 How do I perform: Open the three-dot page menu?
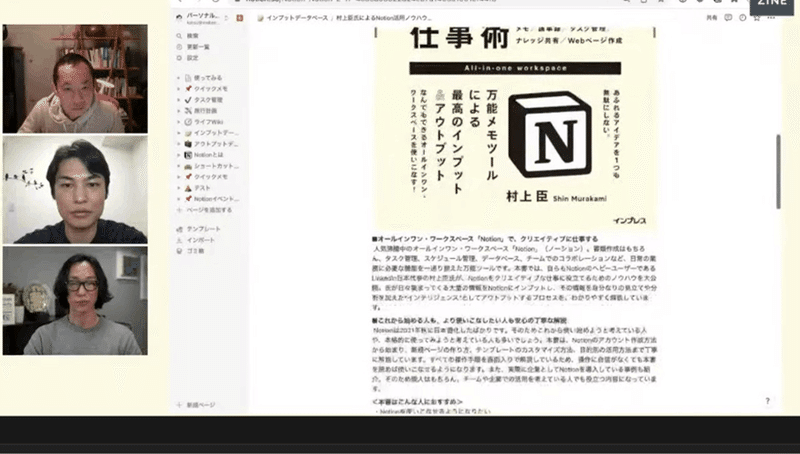pos(771,18)
